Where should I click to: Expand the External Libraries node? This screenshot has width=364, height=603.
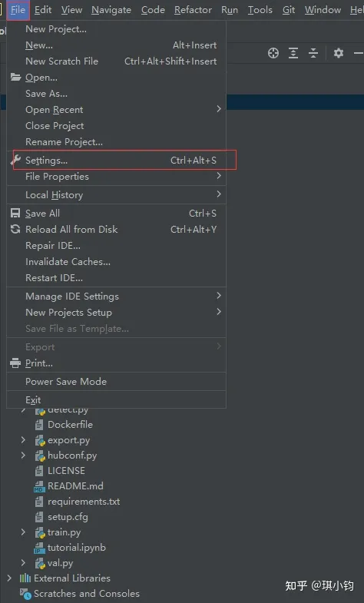(9, 578)
